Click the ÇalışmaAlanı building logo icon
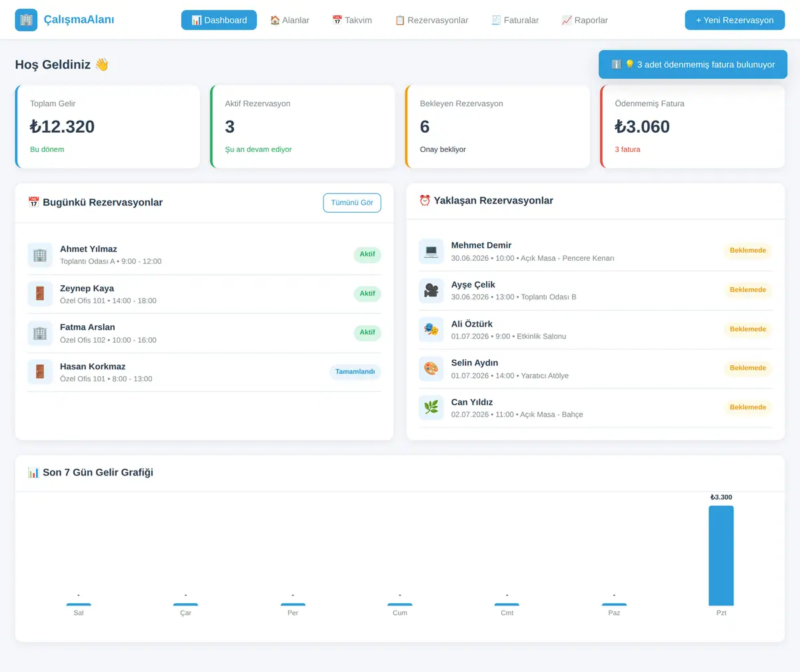 click(x=26, y=20)
